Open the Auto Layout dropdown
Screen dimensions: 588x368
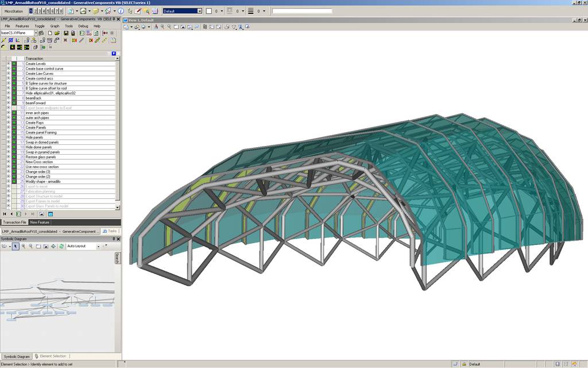(98, 246)
